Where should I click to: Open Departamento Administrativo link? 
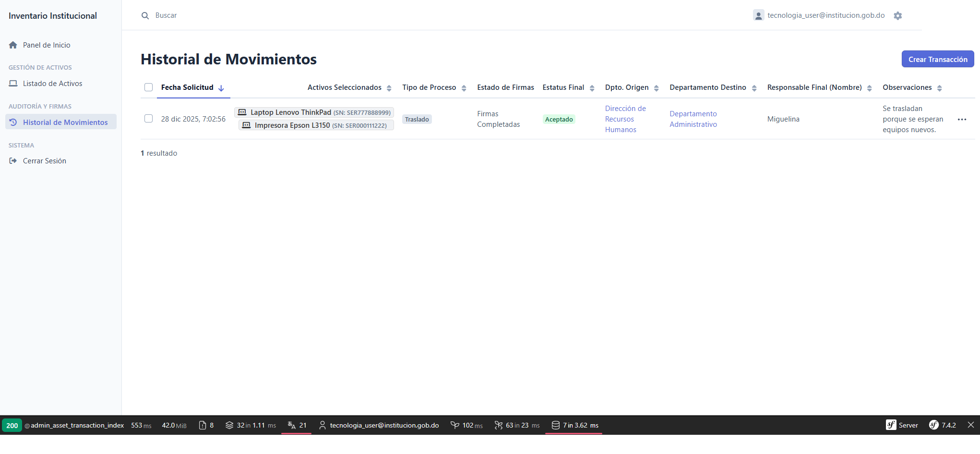pyautogui.click(x=693, y=119)
